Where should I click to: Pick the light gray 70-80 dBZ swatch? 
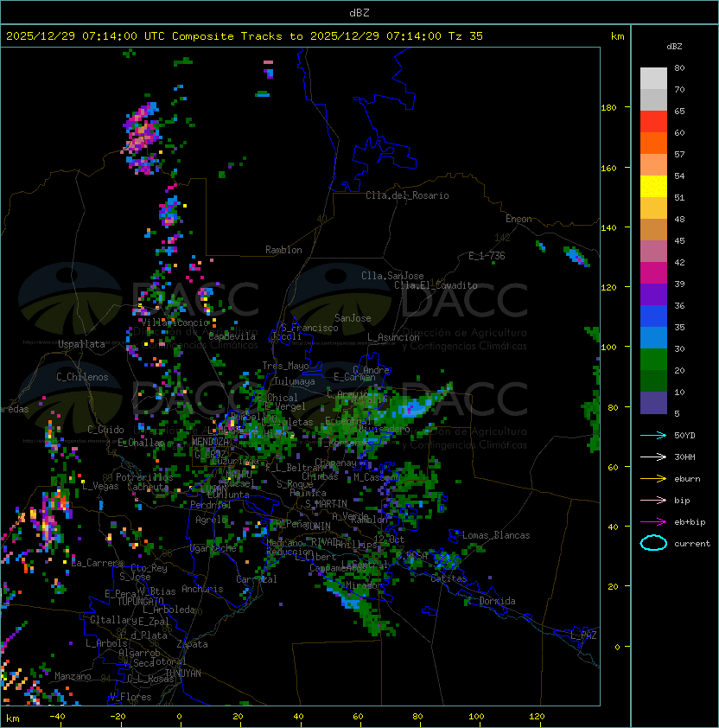(x=653, y=78)
